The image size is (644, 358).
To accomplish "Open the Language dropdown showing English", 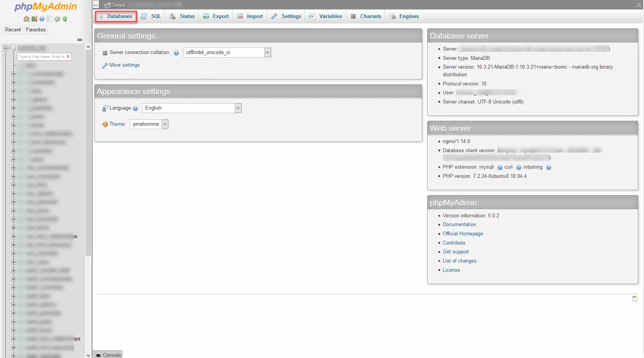I will (192, 108).
